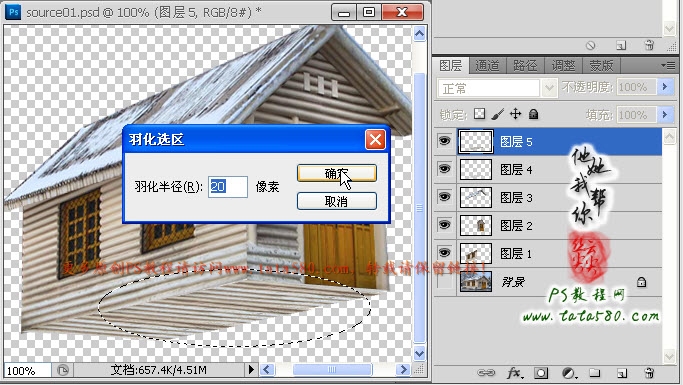The width and height of the screenshot is (683, 385).
Task: Hide the 图层 3 layer
Action: pos(444,197)
